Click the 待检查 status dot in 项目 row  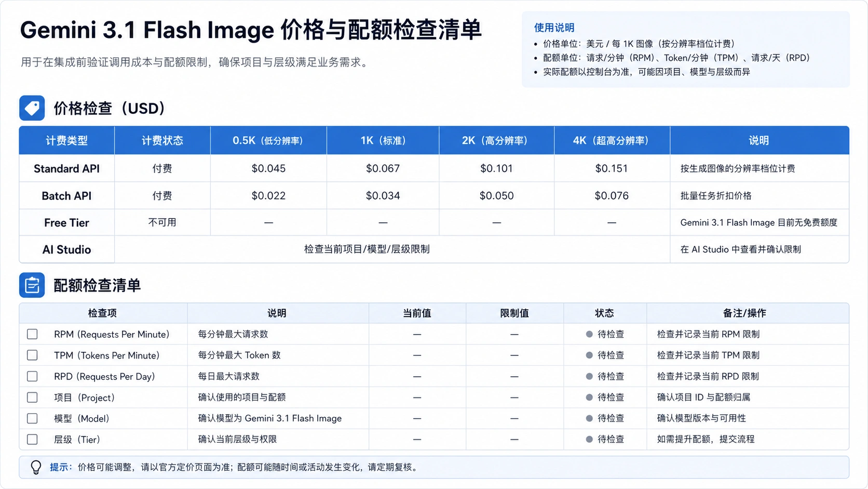pyautogui.click(x=589, y=398)
